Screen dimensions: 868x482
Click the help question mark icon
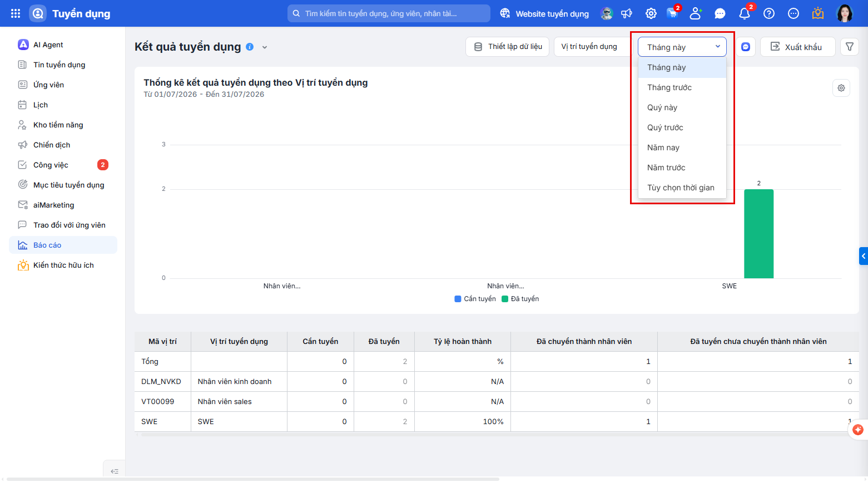(x=769, y=13)
